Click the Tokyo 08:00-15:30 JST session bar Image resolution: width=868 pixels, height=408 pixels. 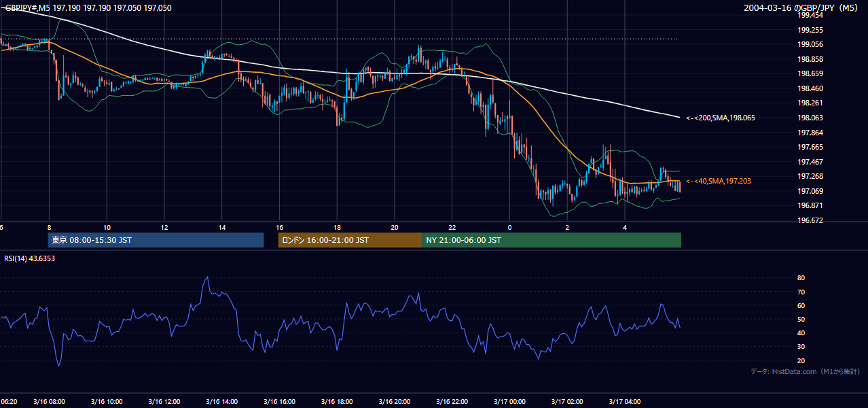pos(156,240)
